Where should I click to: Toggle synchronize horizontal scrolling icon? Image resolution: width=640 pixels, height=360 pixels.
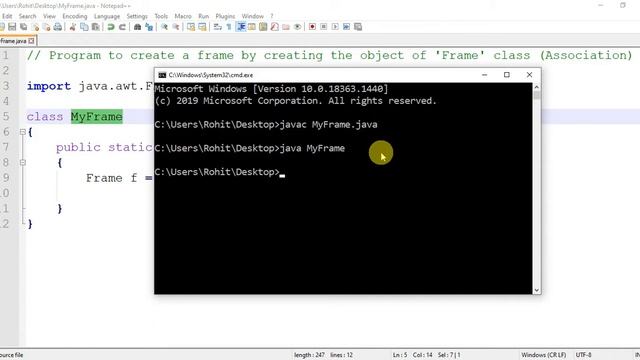coord(202,27)
